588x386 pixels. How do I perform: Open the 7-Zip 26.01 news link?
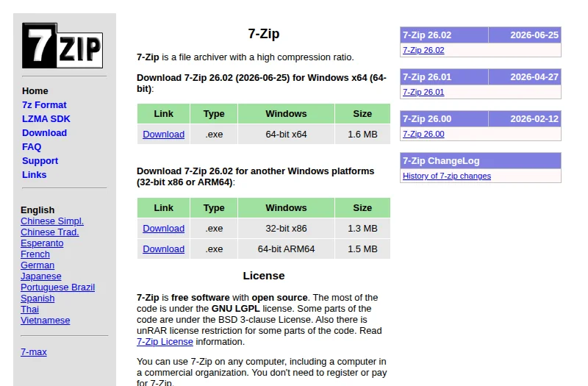423,93
